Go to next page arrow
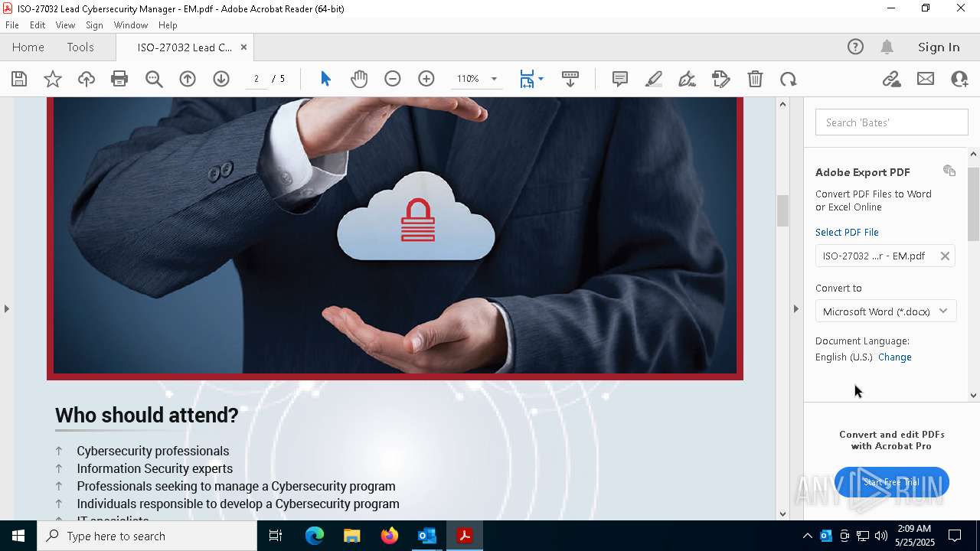980x551 pixels. [x=221, y=79]
